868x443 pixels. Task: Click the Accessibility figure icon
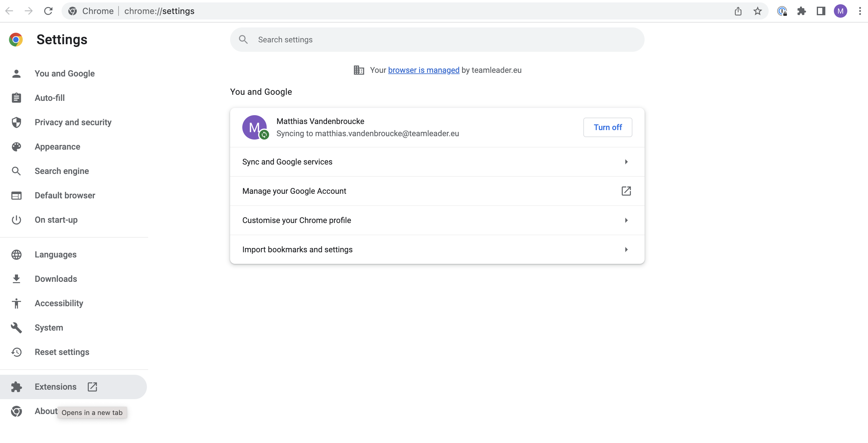click(x=16, y=303)
